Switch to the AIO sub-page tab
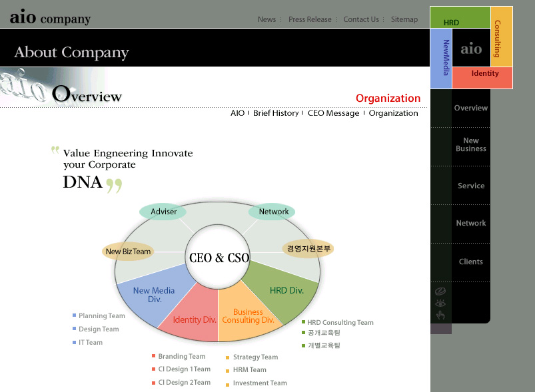 (x=237, y=113)
